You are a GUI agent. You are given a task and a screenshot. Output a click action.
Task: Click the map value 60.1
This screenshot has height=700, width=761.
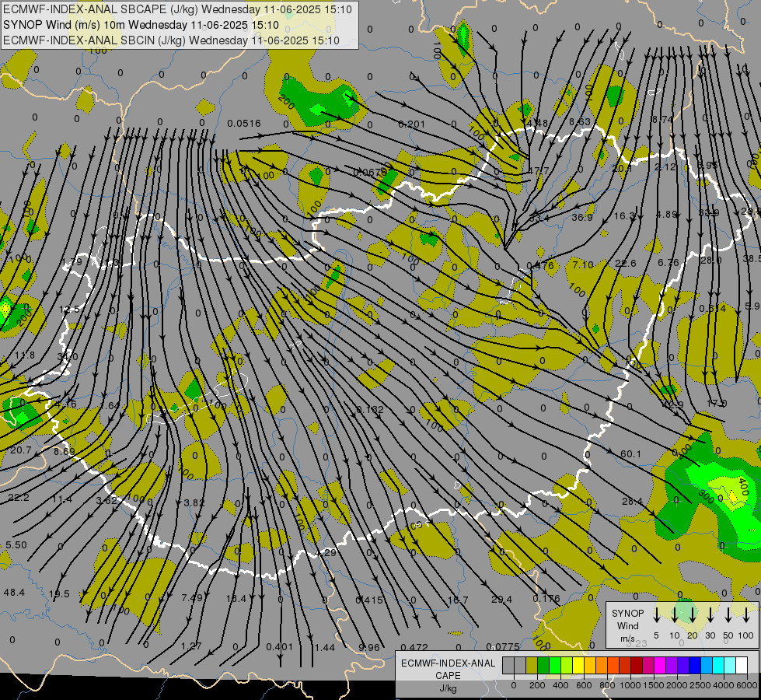click(630, 453)
